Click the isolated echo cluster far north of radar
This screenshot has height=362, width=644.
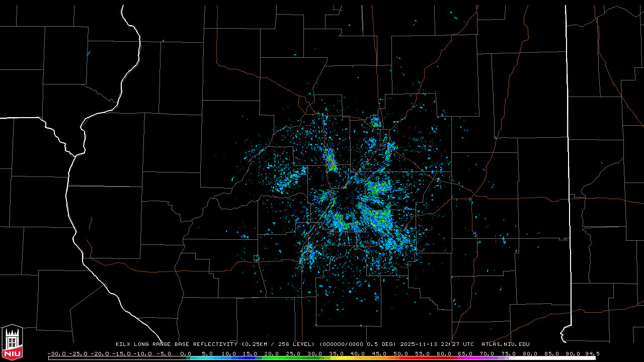click(x=375, y=121)
